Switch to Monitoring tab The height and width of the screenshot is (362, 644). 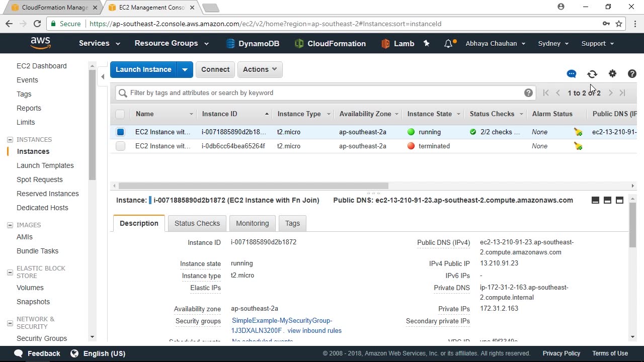click(253, 223)
